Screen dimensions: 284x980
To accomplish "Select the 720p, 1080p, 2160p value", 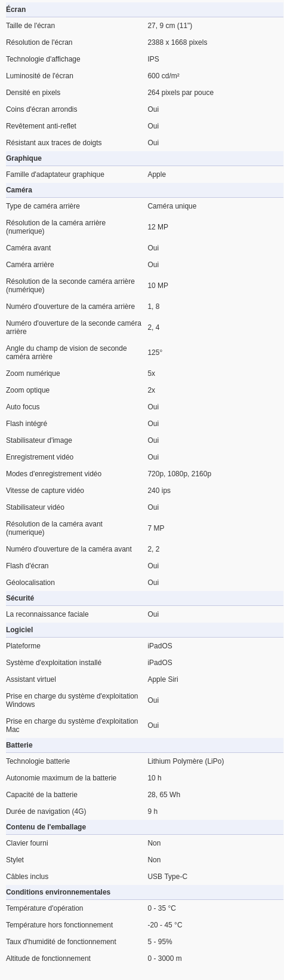I will [180, 474].
